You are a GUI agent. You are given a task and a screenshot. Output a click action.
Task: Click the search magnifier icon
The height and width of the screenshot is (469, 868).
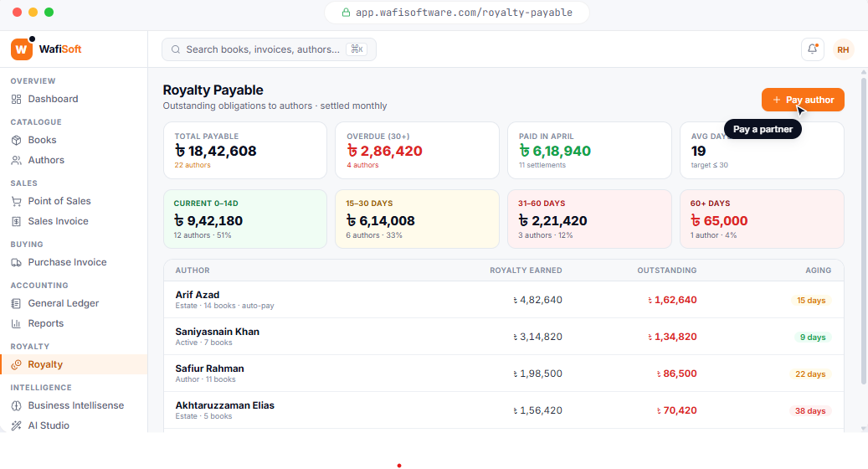(x=176, y=49)
